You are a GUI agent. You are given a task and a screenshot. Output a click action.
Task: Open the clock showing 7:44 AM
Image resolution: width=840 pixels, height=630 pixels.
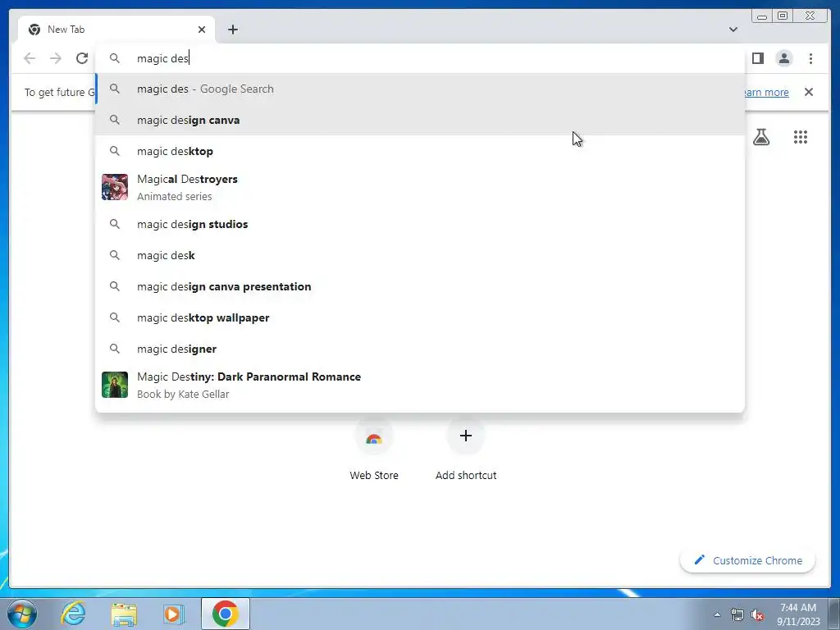click(798, 614)
